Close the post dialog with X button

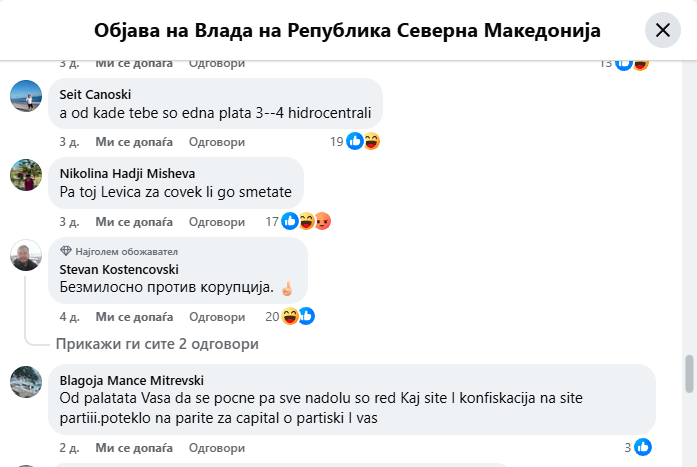(x=662, y=31)
